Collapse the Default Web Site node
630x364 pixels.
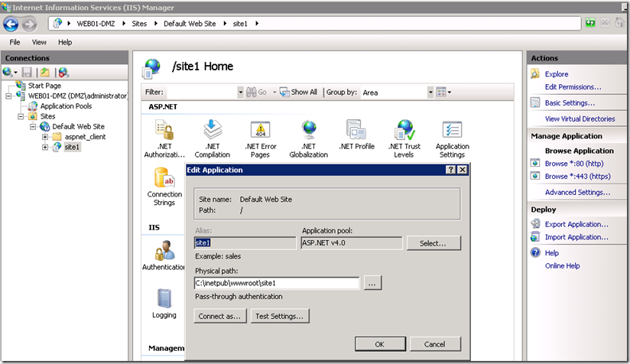point(33,126)
